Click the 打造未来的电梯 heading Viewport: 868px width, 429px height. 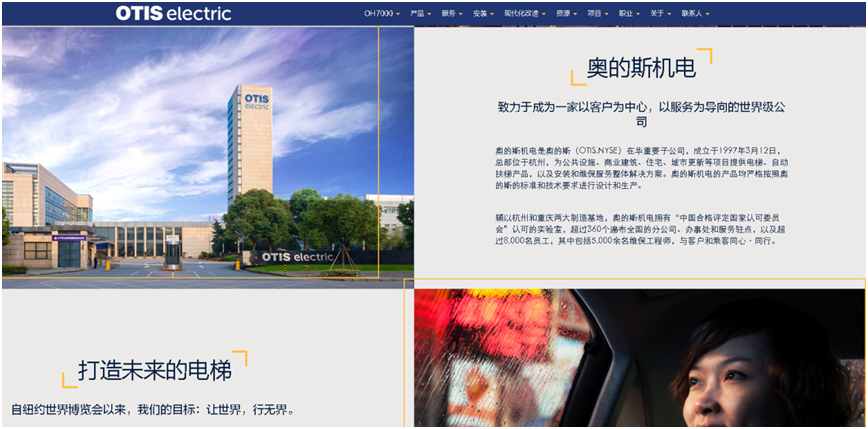[155, 371]
